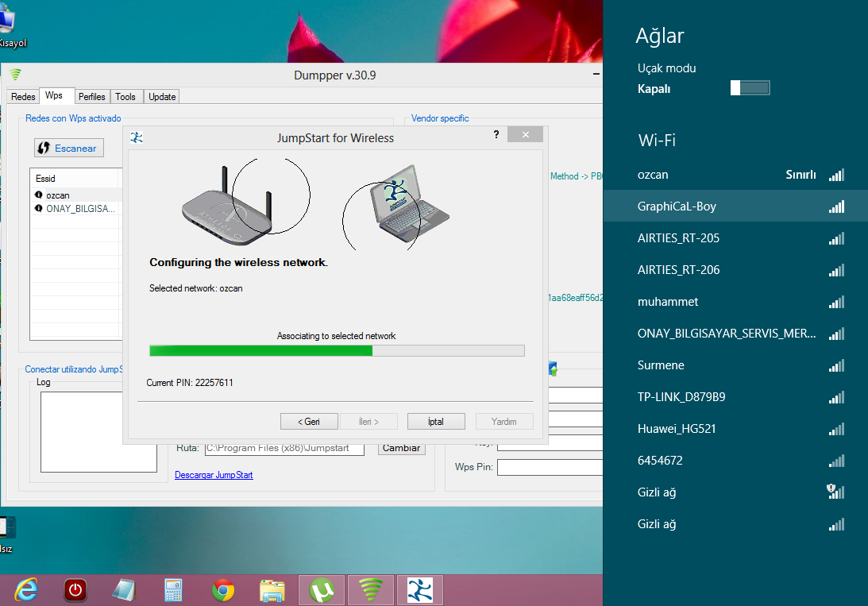Open the calculator from the taskbar

click(x=173, y=590)
